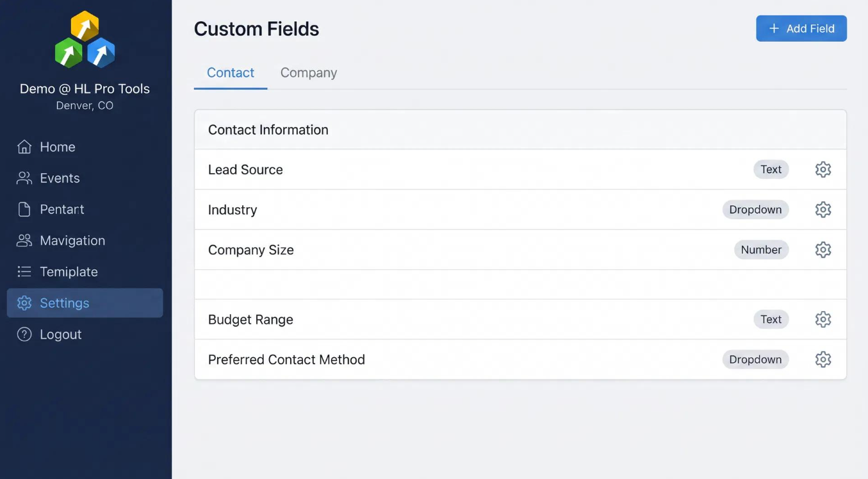Select the Budget Range field name
The height and width of the screenshot is (479, 868).
click(250, 319)
